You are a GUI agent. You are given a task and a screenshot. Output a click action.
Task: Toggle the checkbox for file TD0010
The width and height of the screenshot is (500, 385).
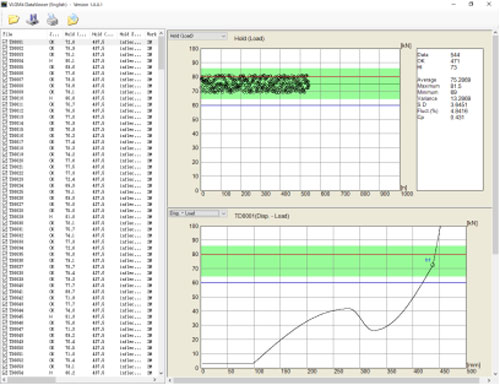click(x=5, y=98)
